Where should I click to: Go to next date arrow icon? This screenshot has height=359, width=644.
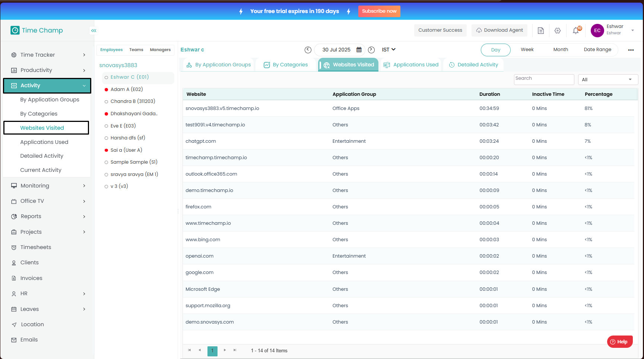tap(371, 50)
